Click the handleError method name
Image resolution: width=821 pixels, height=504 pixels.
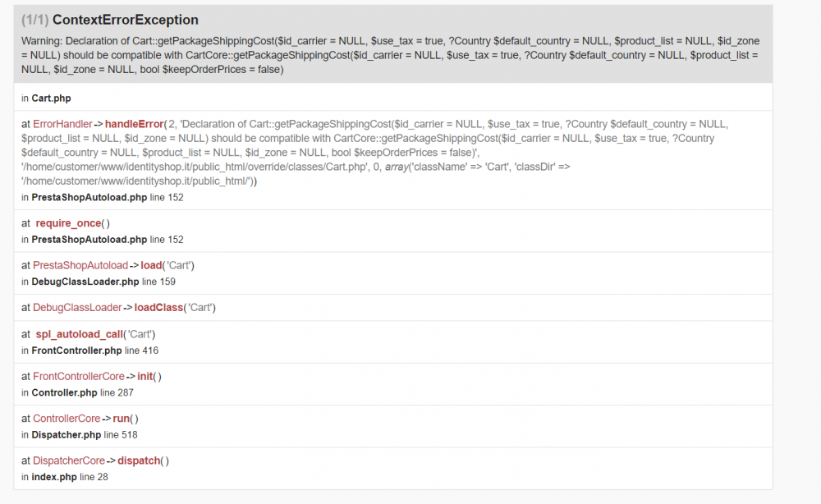(x=134, y=124)
